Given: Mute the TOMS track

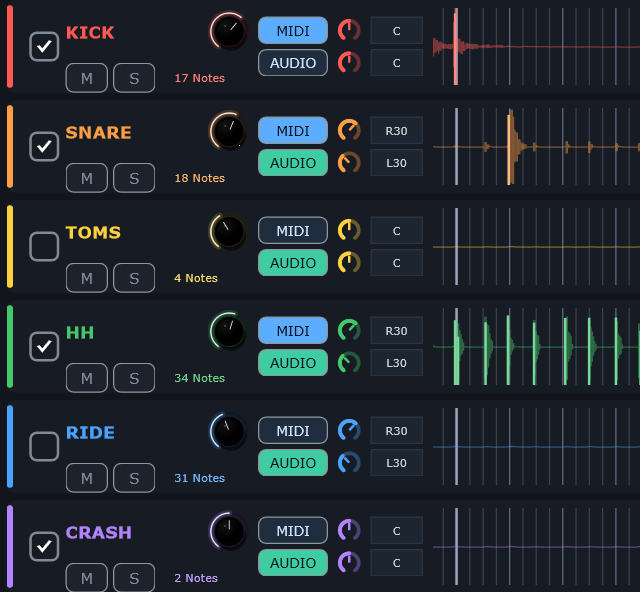Looking at the screenshot, I should tap(87, 278).
